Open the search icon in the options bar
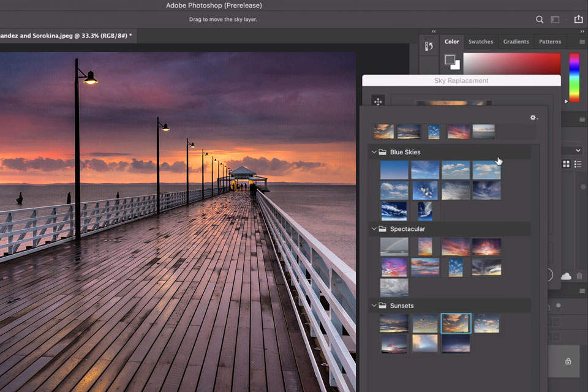Screen dimensions: 588x392 (x=539, y=20)
